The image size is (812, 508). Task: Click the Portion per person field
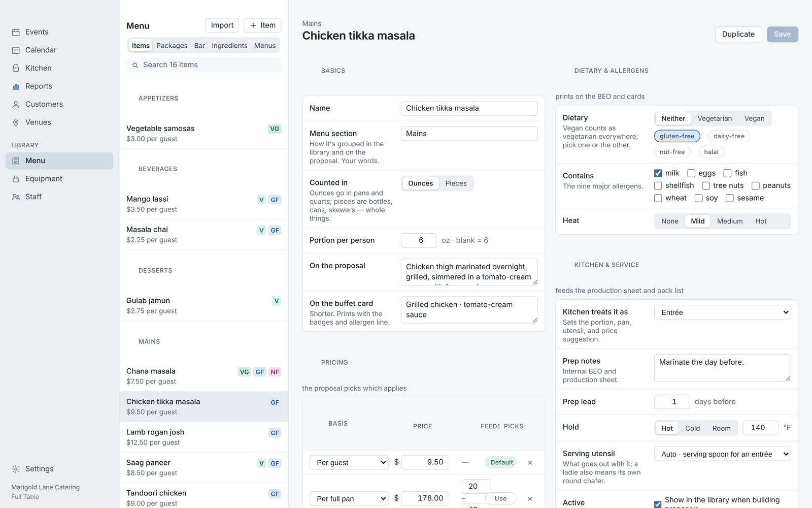point(419,240)
